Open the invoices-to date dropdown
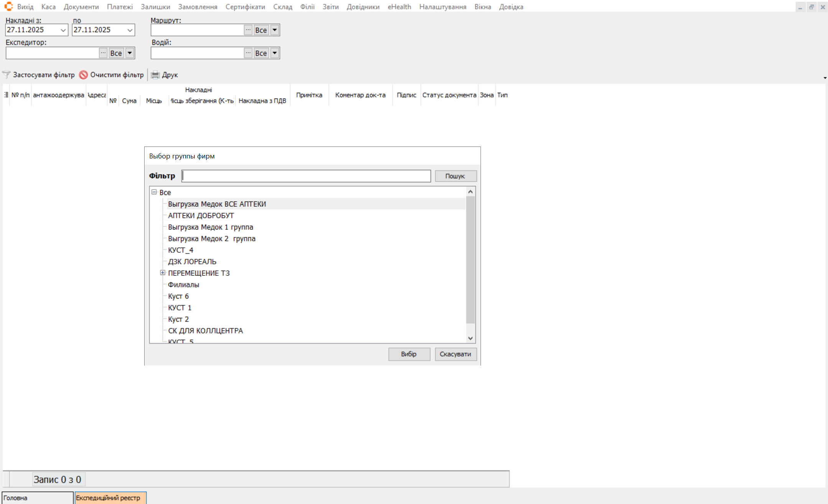Viewport: 828px width, 504px height. tap(130, 30)
